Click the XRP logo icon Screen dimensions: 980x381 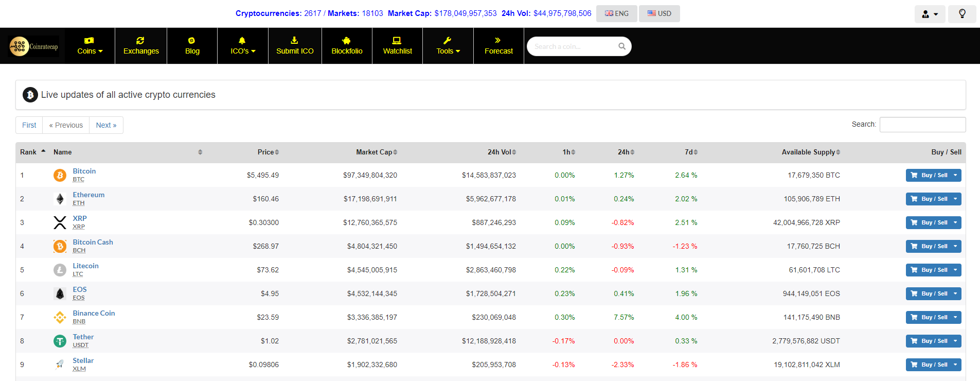tap(60, 223)
